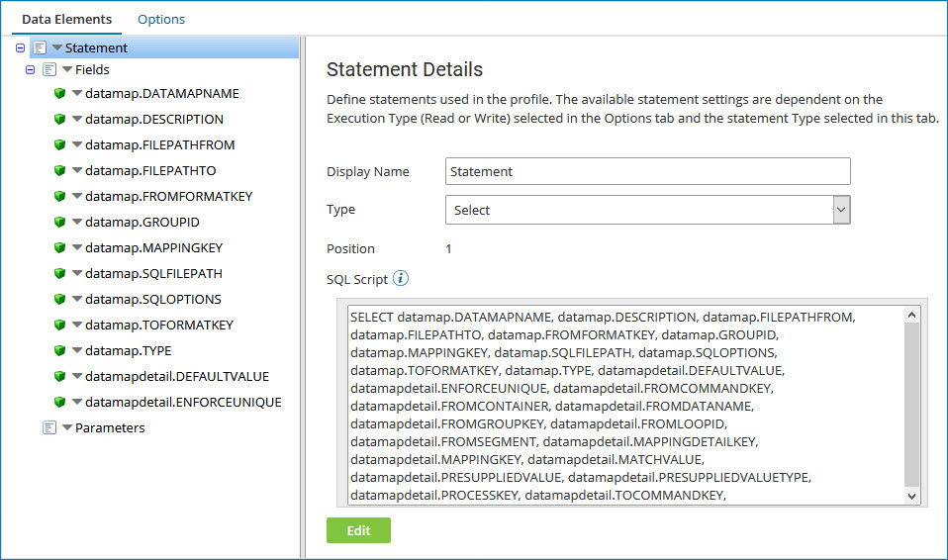Open dropdown arrow beside datamap.FILEPATHFROM
Image resolution: width=948 pixels, height=560 pixels.
coord(77,144)
